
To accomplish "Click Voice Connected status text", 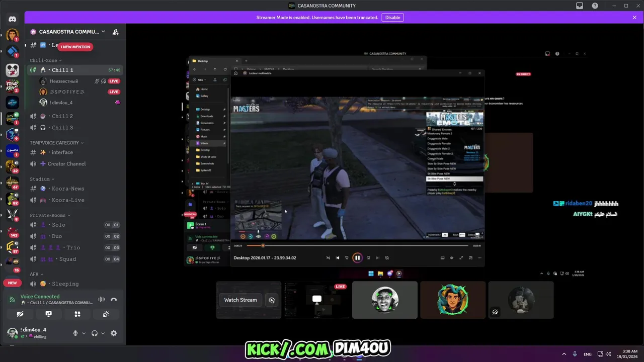I will 40,297.
